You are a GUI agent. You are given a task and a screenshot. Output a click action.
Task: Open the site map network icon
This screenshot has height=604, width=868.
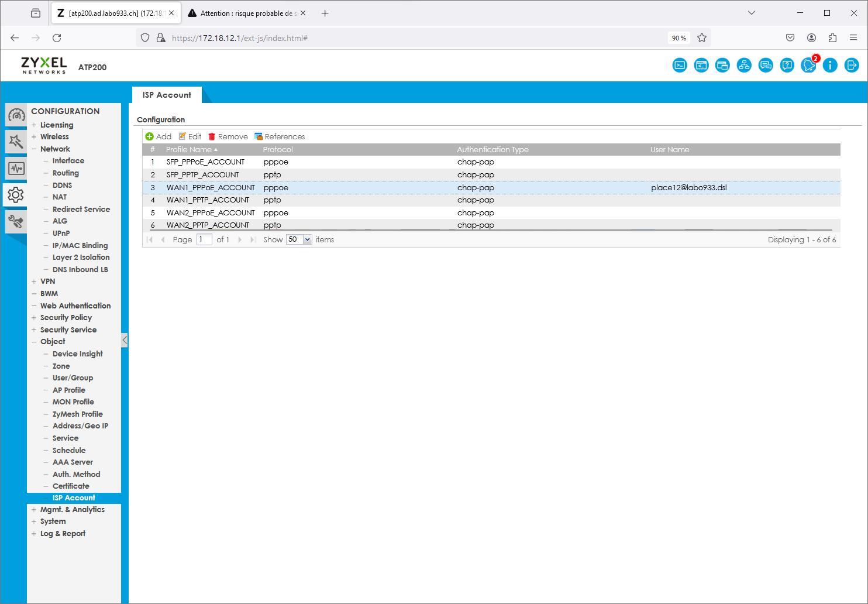pos(744,65)
